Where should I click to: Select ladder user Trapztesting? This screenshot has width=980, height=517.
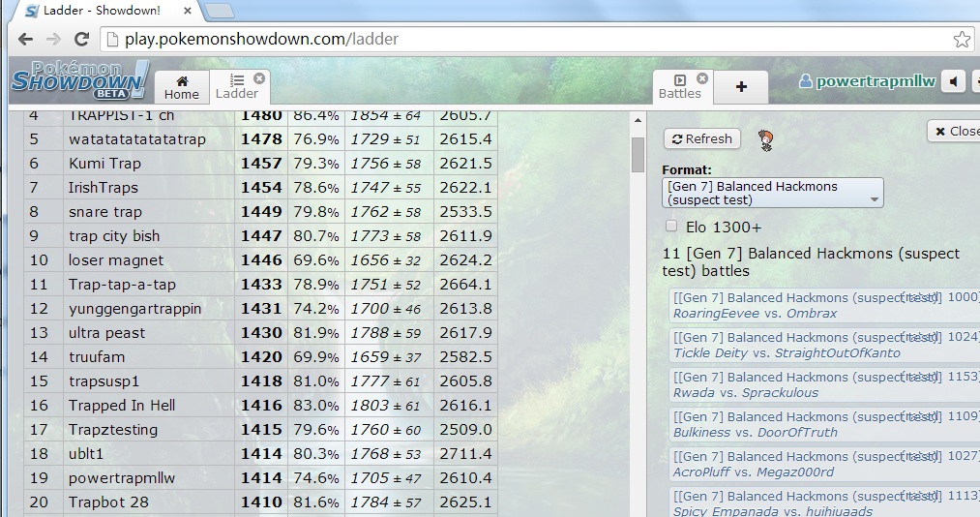(x=112, y=430)
